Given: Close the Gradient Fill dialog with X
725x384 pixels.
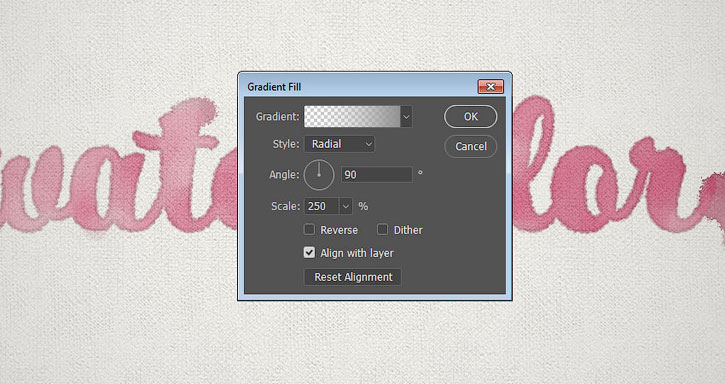Looking at the screenshot, I should (x=491, y=87).
